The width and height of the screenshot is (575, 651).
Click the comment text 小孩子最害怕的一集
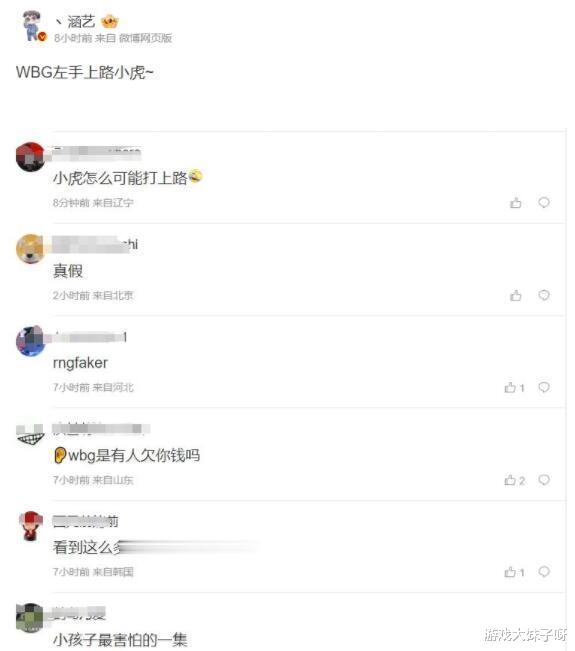click(120, 640)
